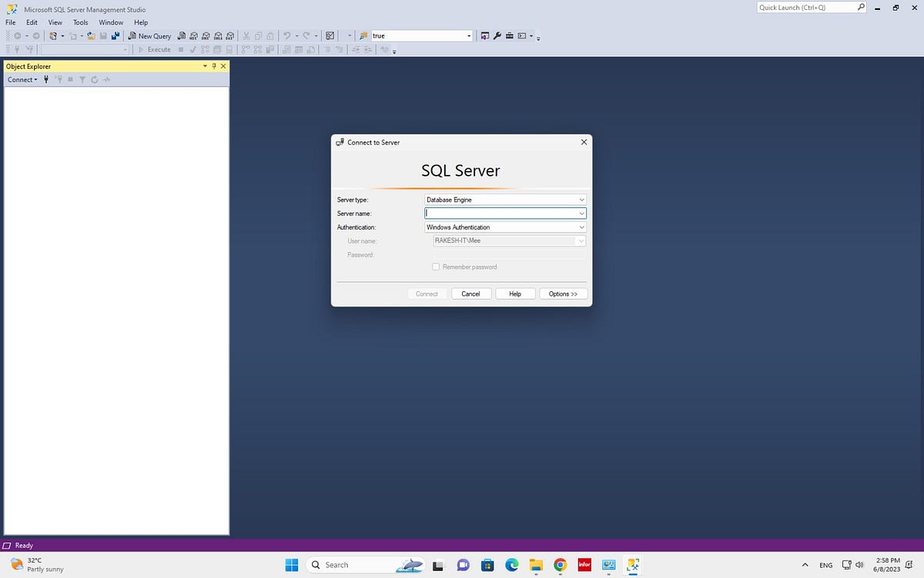Open Microsoft Edge from the taskbar
The image size is (924, 578).
pos(512,565)
